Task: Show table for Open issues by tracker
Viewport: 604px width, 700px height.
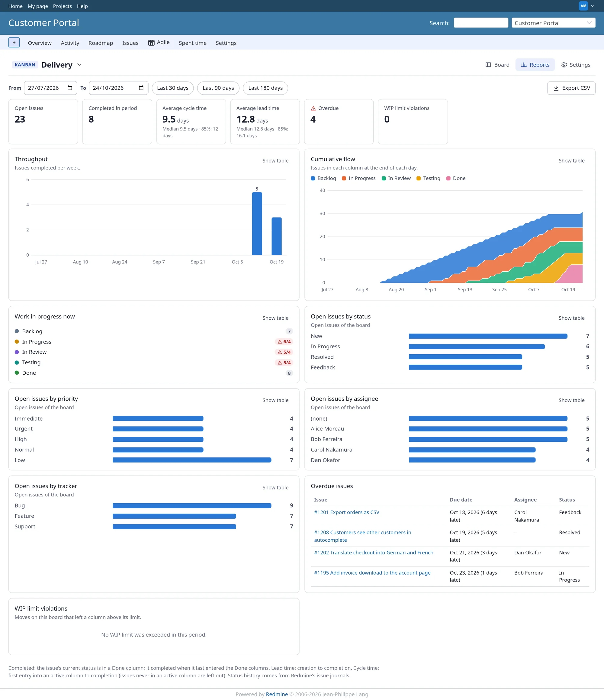Action: 275,488
